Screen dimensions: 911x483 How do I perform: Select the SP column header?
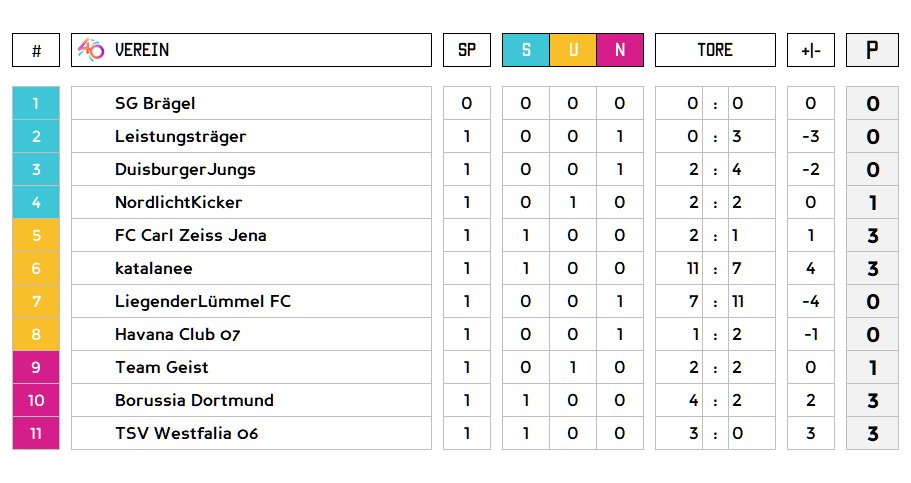467,50
